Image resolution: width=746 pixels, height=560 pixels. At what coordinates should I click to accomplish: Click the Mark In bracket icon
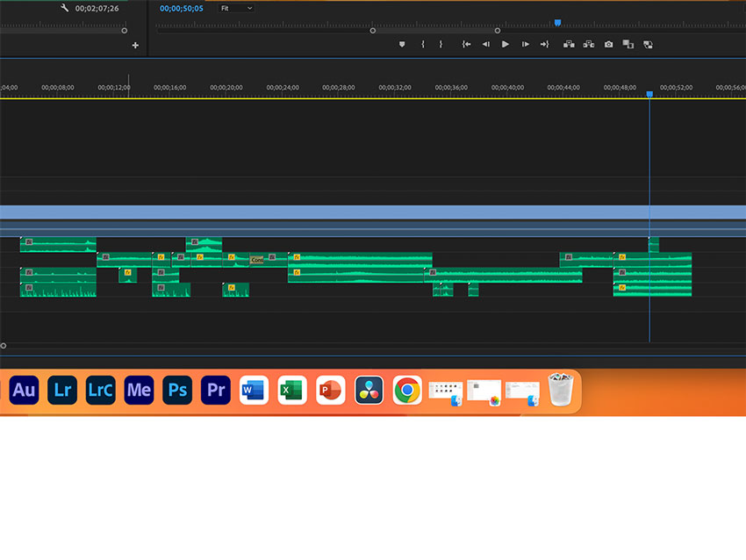[422, 44]
